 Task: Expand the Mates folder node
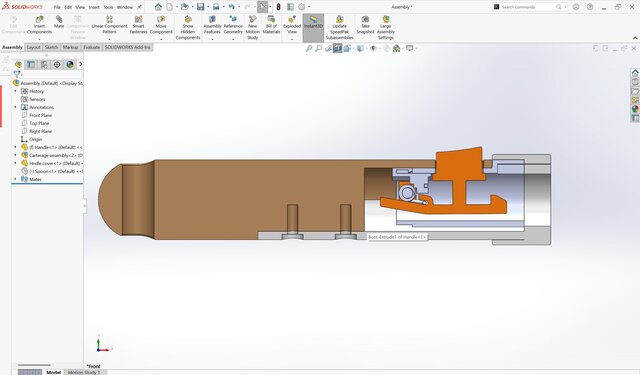[x=16, y=179]
